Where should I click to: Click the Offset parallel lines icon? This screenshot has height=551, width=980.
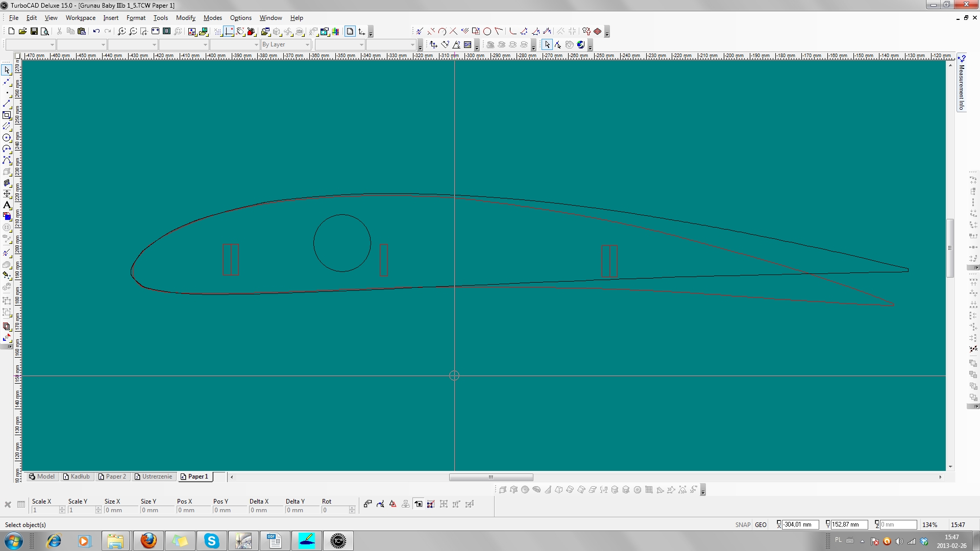464,31
